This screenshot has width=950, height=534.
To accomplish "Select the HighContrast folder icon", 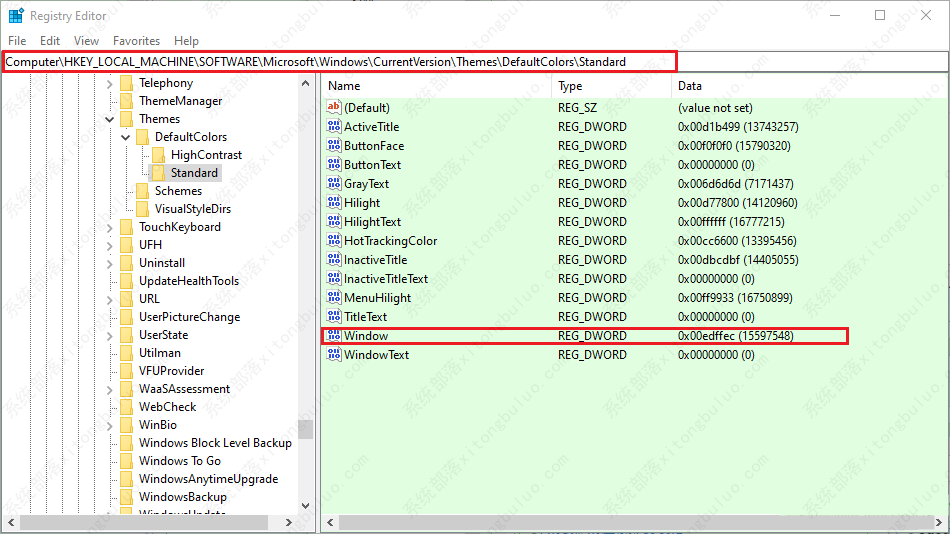I will click(159, 155).
